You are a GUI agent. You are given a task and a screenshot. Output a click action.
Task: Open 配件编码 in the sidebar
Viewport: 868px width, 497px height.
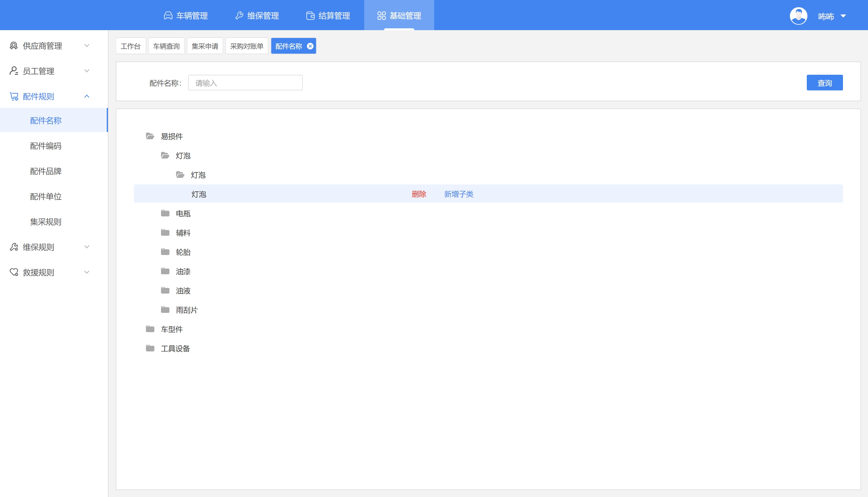(x=46, y=146)
